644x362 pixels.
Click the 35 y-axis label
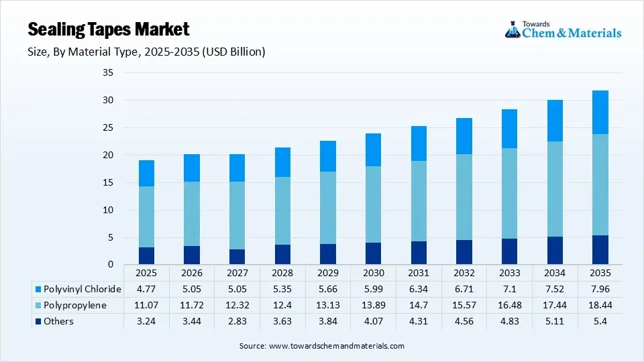[x=108, y=72]
